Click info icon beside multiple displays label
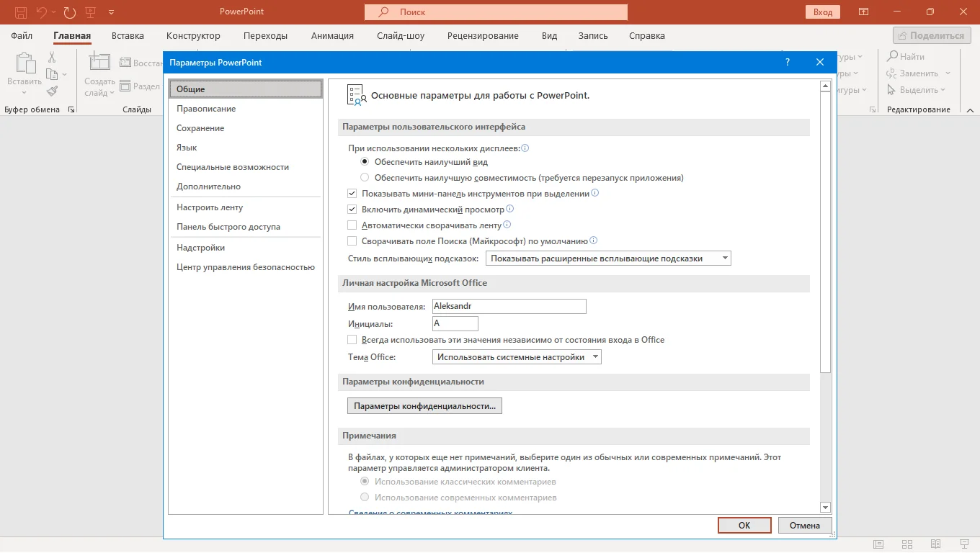This screenshot has width=980, height=553. pos(525,148)
